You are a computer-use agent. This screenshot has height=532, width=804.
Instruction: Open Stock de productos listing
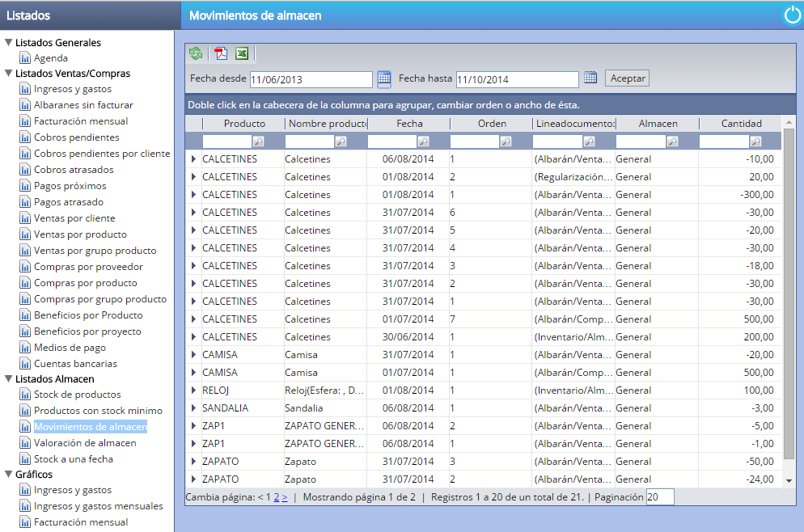pos(77,395)
